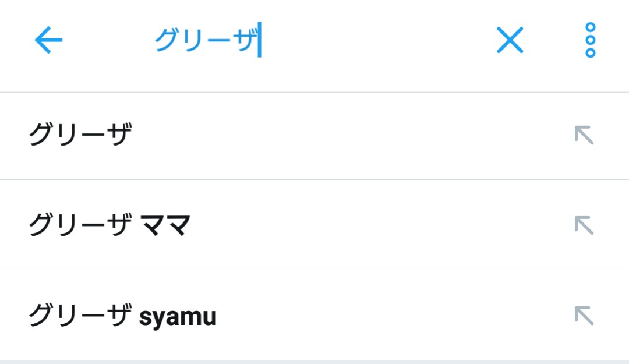Viewport: 629px width, 364px height.
Task: Click the bold word syamu in suggestions
Action: tap(178, 317)
